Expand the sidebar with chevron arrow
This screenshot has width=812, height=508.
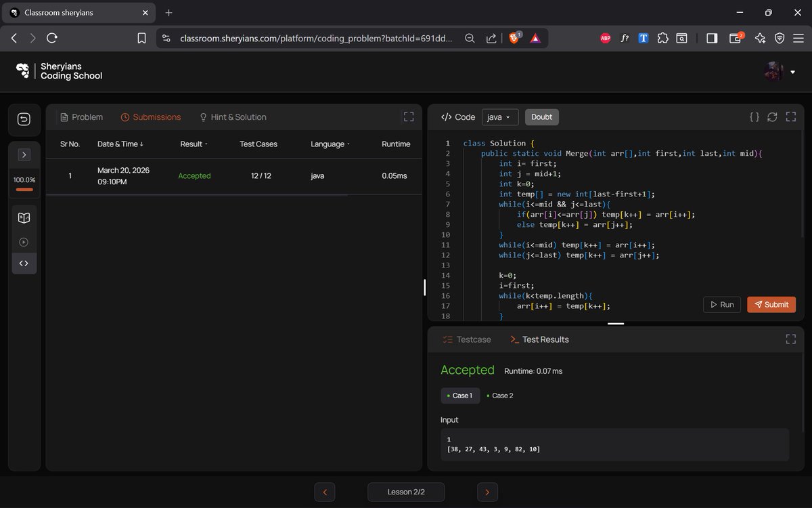point(24,155)
